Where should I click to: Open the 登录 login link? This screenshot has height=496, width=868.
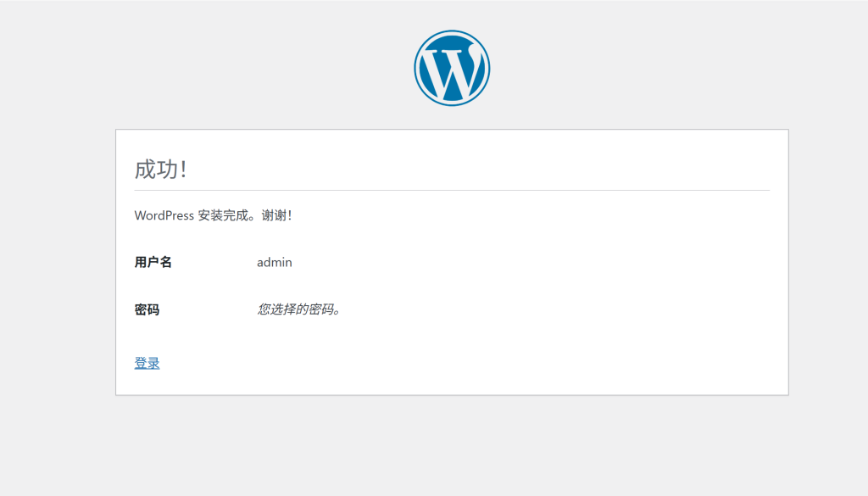pos(147,363)
